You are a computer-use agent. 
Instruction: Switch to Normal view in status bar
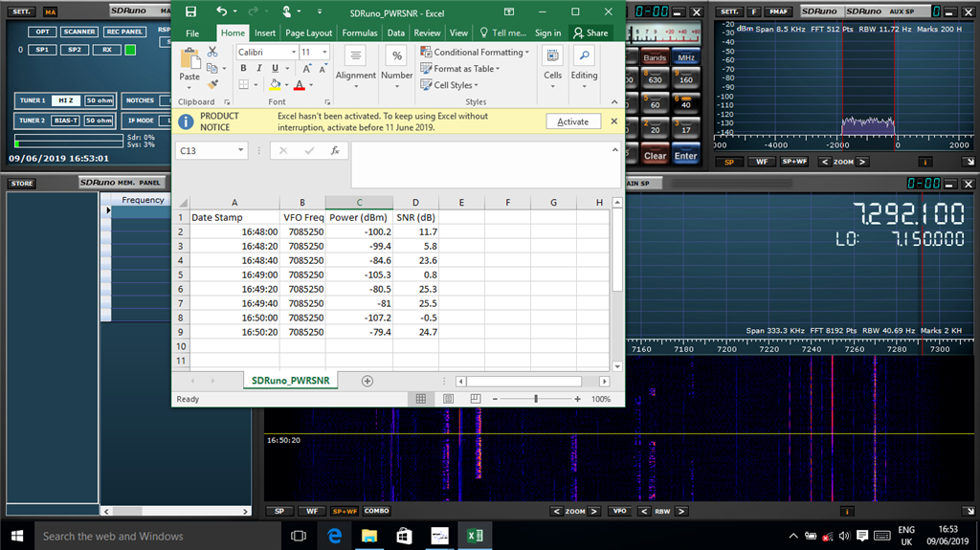[x=421, y=399]
